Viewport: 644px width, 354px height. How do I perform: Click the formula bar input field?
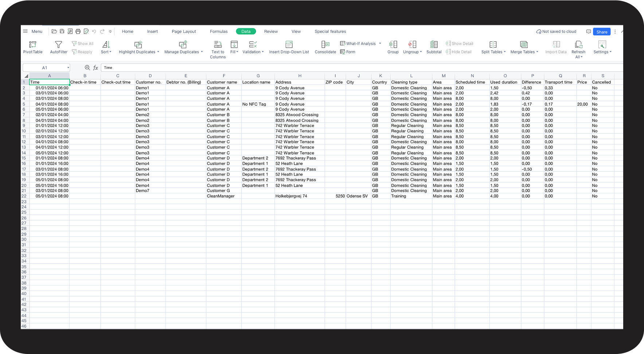pos(328,68)
